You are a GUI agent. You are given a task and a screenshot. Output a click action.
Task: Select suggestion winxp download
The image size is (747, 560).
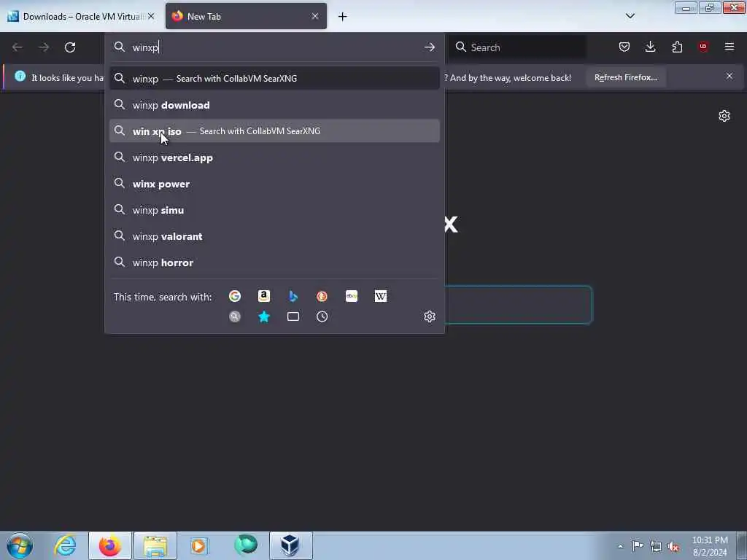[274, 105]
